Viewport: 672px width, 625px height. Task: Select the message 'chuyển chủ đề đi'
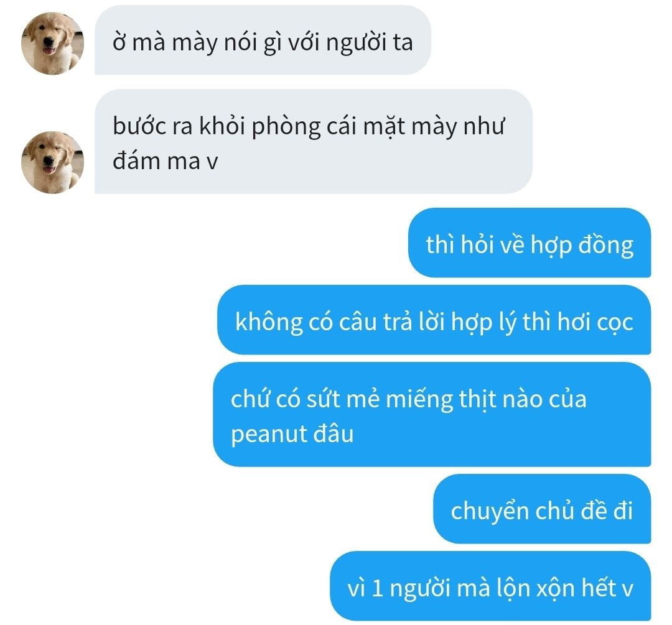[x=542, y=509]
